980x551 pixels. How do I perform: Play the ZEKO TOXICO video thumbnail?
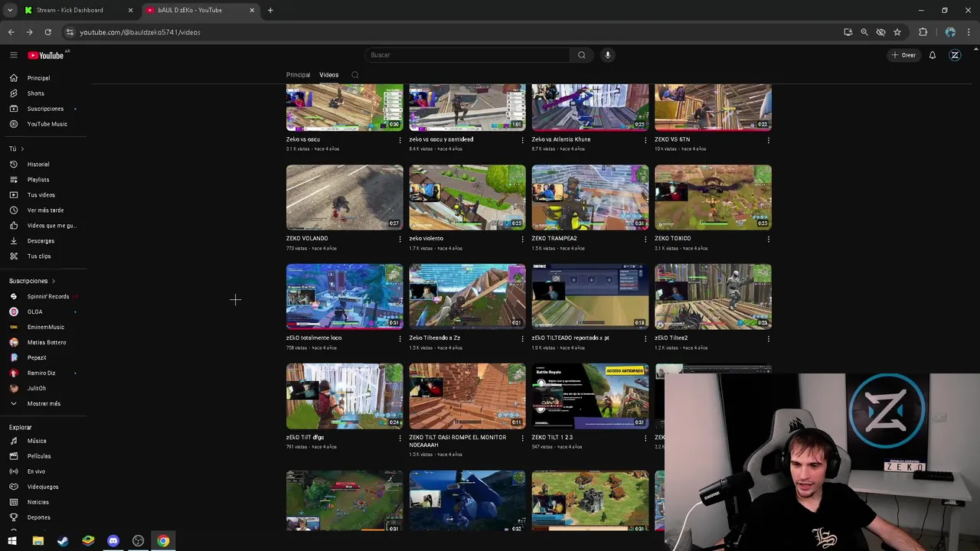tap(713, 197)
